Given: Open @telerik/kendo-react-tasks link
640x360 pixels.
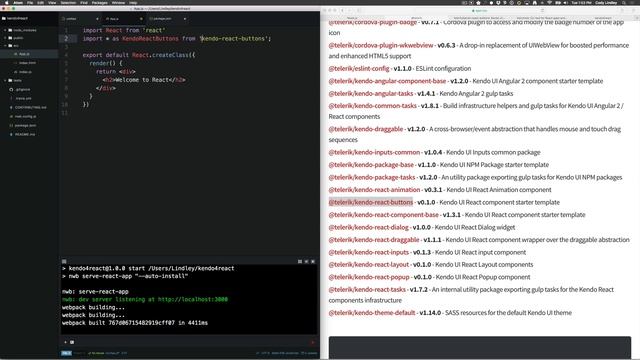Looking at the screenshot, I should pyautogui.click(x=367, y=289).
